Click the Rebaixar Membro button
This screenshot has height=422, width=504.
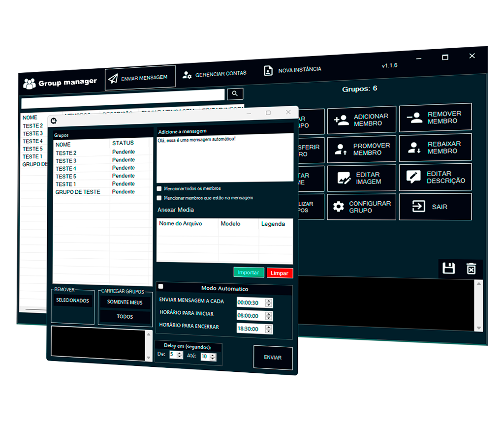click(435, 148)
